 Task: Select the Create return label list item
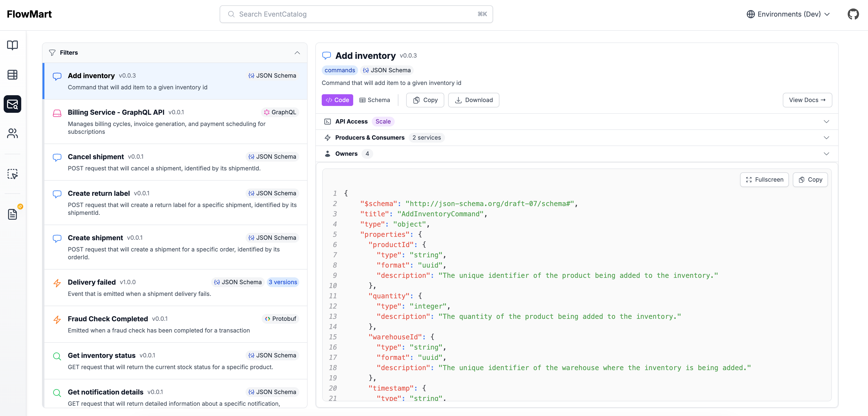pos(175,203)
